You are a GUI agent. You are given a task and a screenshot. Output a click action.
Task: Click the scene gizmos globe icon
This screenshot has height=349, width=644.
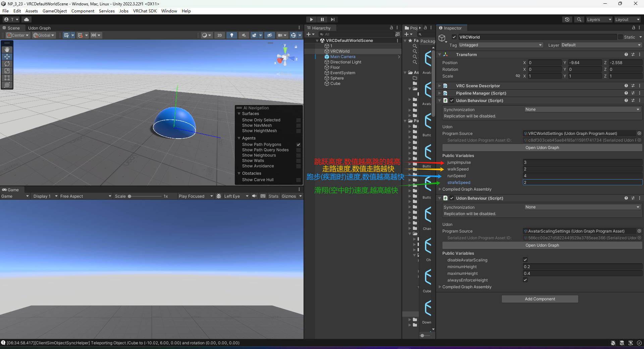(293, 35)
